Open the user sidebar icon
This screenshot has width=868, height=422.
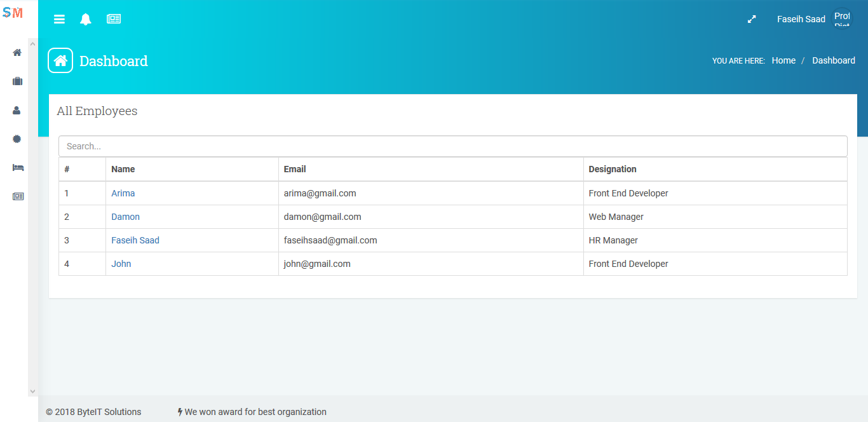click(x=17, y=110)
